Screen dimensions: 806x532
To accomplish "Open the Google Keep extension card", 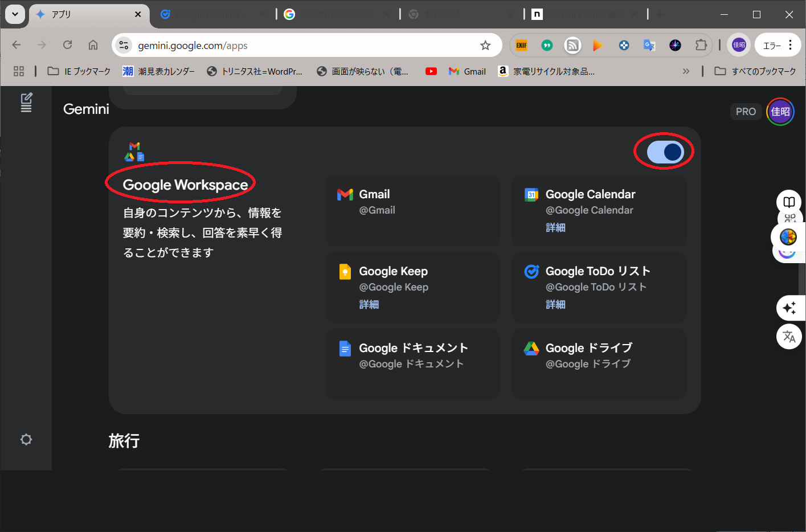I will tap(412, 287).
